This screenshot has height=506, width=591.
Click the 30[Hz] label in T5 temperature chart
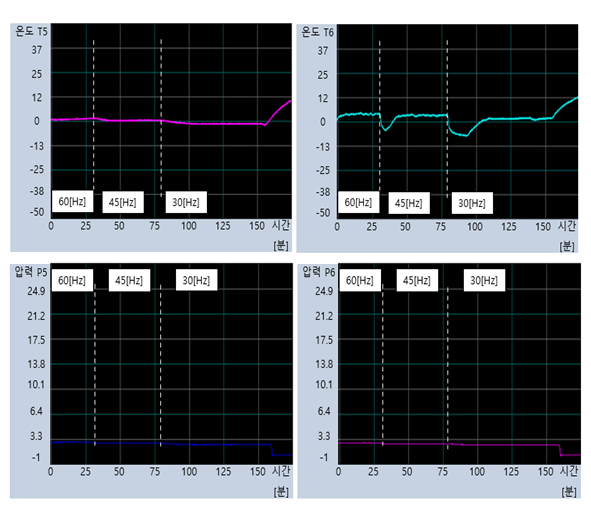tap(186, 202)
